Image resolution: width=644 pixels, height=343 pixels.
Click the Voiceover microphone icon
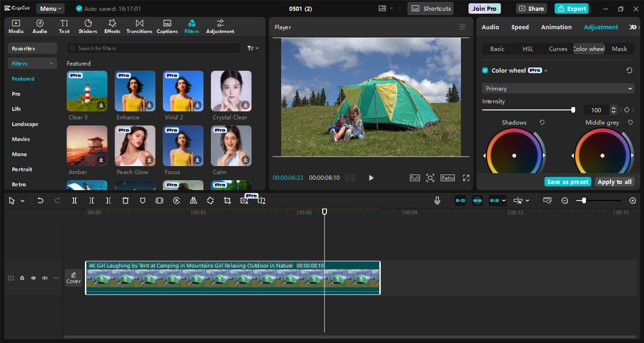pyautogui.click(x=437, y=200)
